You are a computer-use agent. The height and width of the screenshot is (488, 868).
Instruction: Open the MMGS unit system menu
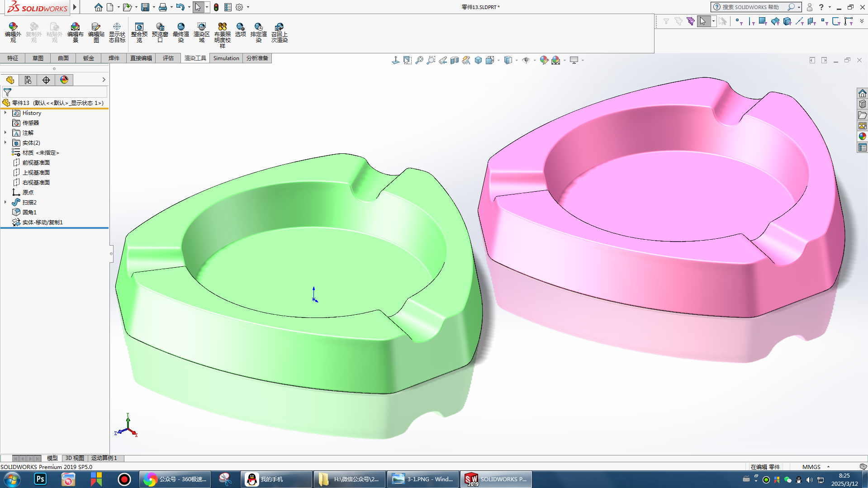[x=816, y=467]
